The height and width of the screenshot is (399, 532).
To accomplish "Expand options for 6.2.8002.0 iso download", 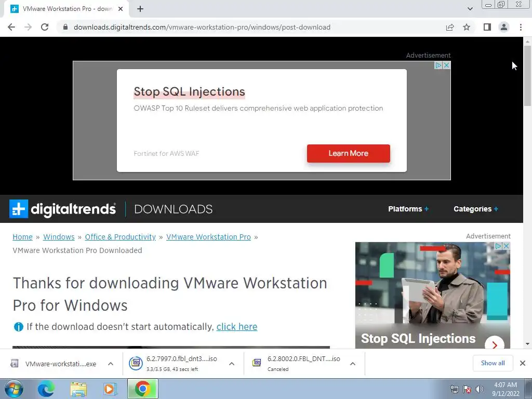I will [x=353, y=364].
